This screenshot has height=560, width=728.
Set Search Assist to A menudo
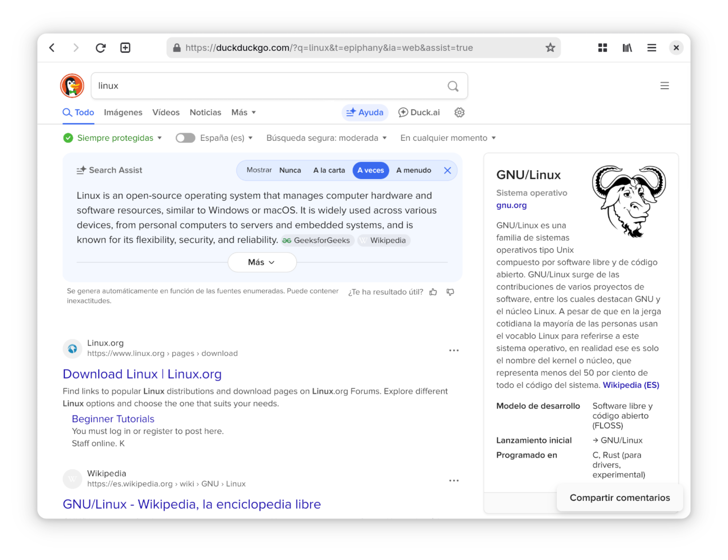tap(414, 171)
